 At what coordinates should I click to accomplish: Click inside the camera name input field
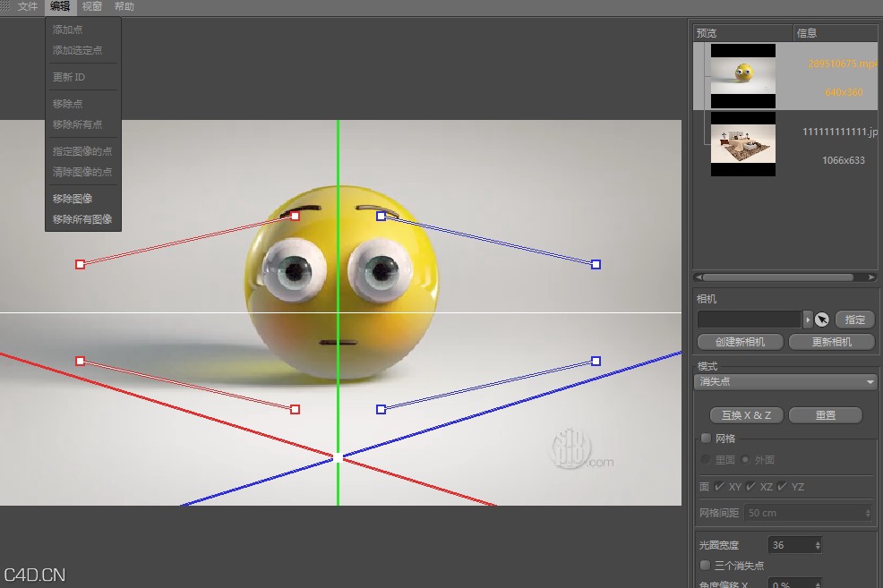(750, 319)
